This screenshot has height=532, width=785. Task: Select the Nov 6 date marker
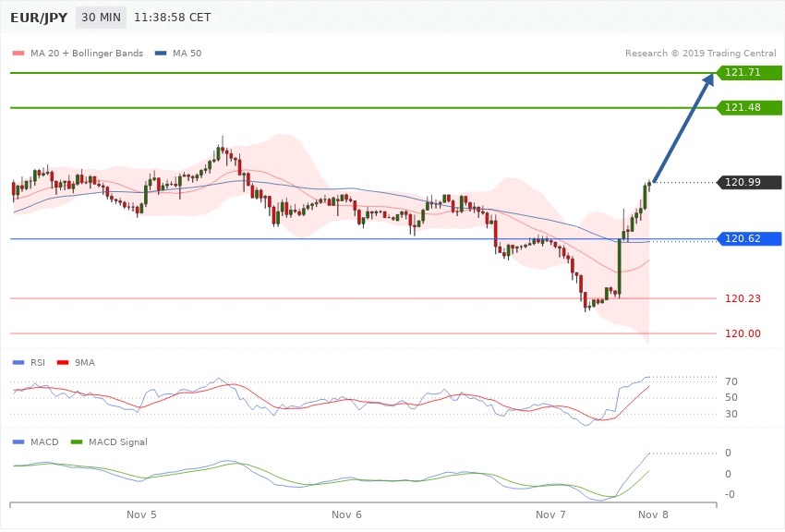click(346, 513)
